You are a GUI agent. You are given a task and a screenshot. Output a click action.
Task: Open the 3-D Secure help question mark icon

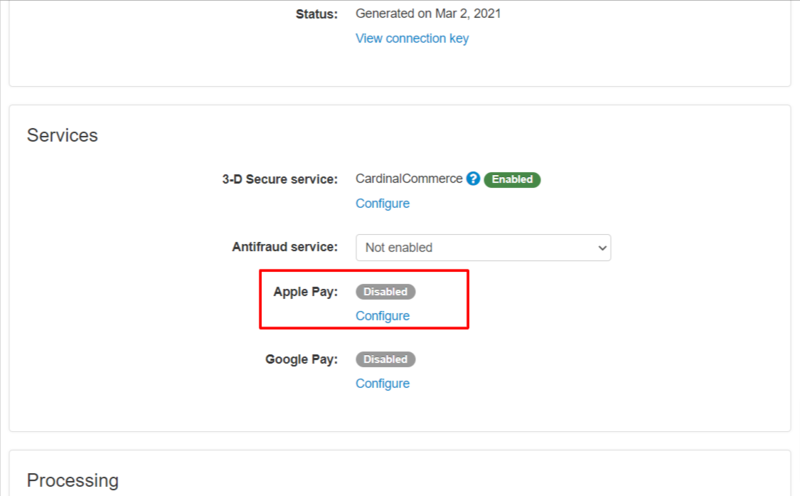coord(473,179)
